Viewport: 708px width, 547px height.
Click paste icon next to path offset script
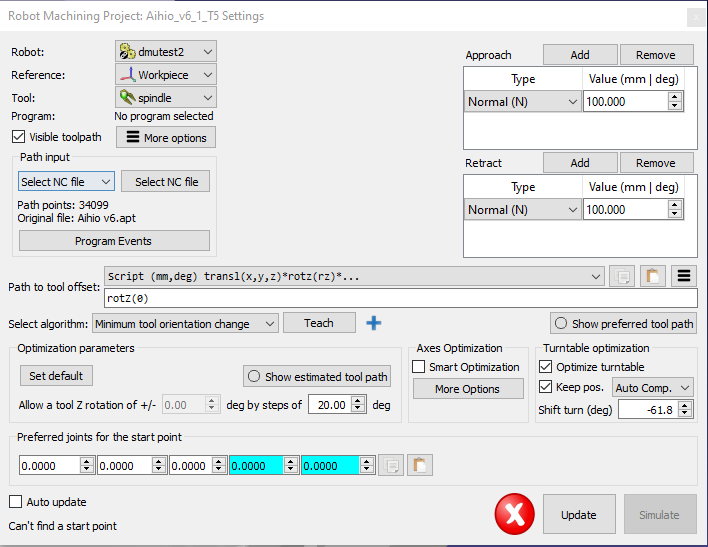652,276
